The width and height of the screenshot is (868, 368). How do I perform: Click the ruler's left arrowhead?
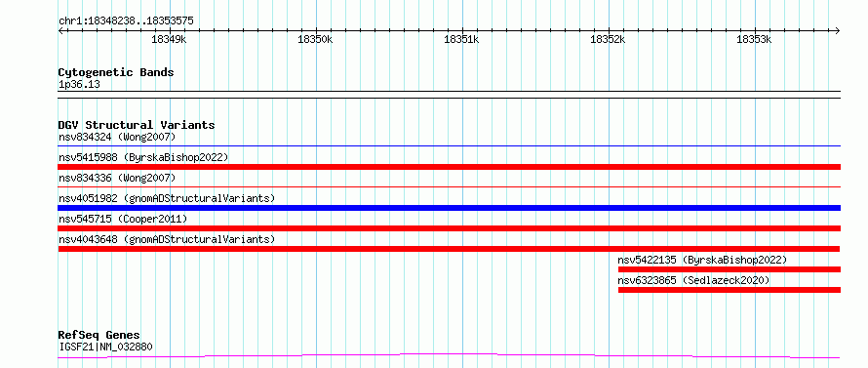60,30
